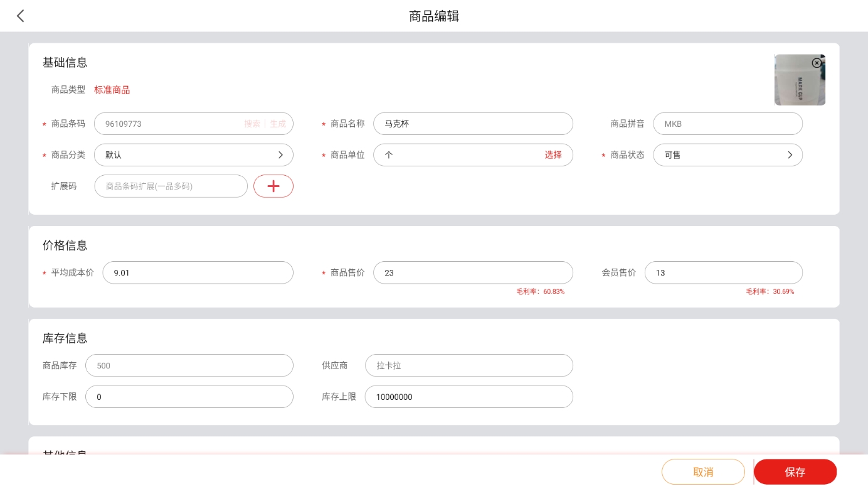Click the 库存下限 minimum stock field
The height and width of the screenshot is (489, 868).
(x=189, y=397)
